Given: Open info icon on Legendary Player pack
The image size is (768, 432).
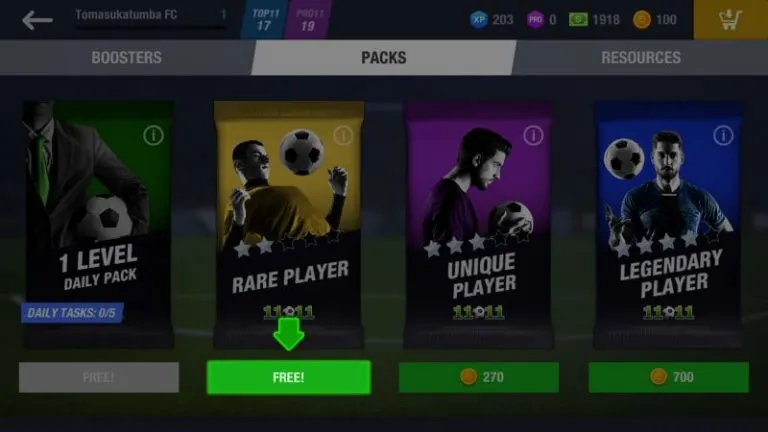Looking at the screenshot, I should pos(723,135).
